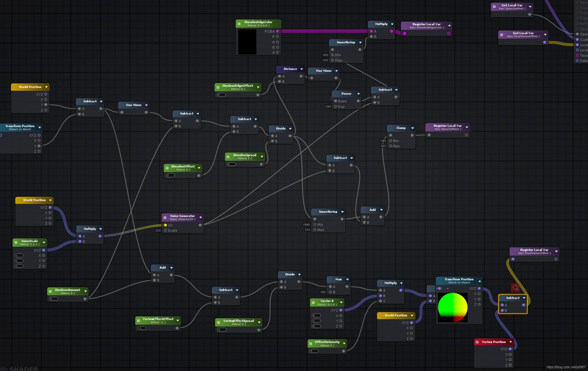
Task: Click the Multiply node C input port
Action: [x=381, y=301]
